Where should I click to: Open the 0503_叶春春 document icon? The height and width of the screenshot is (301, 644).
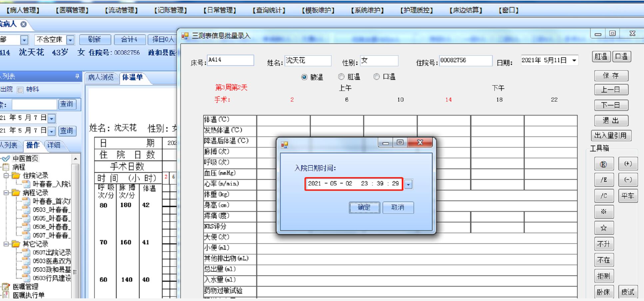pyautogui.click(x=26, y=210)
